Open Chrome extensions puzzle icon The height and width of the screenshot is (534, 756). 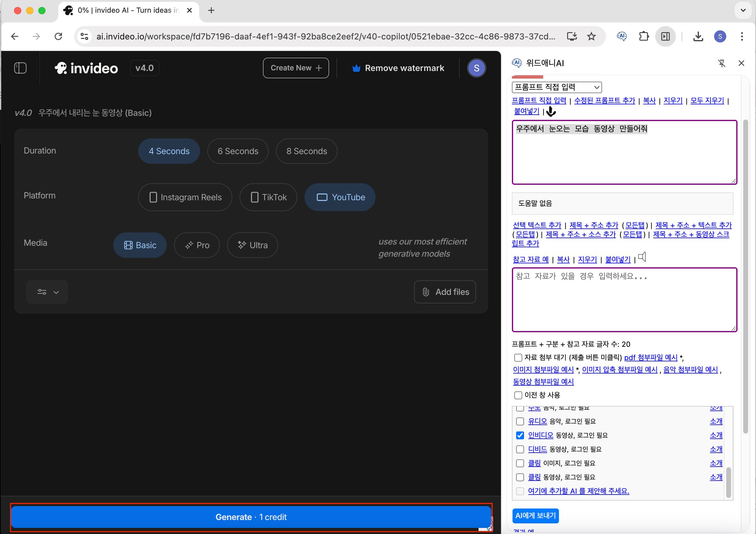pyautogui.click(x=643, y=36)
